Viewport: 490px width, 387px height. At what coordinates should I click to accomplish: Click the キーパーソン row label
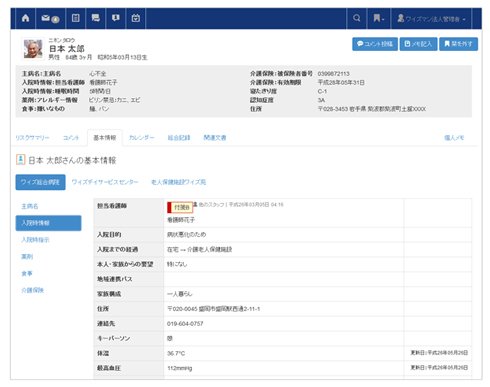click(x=113, y=338)
